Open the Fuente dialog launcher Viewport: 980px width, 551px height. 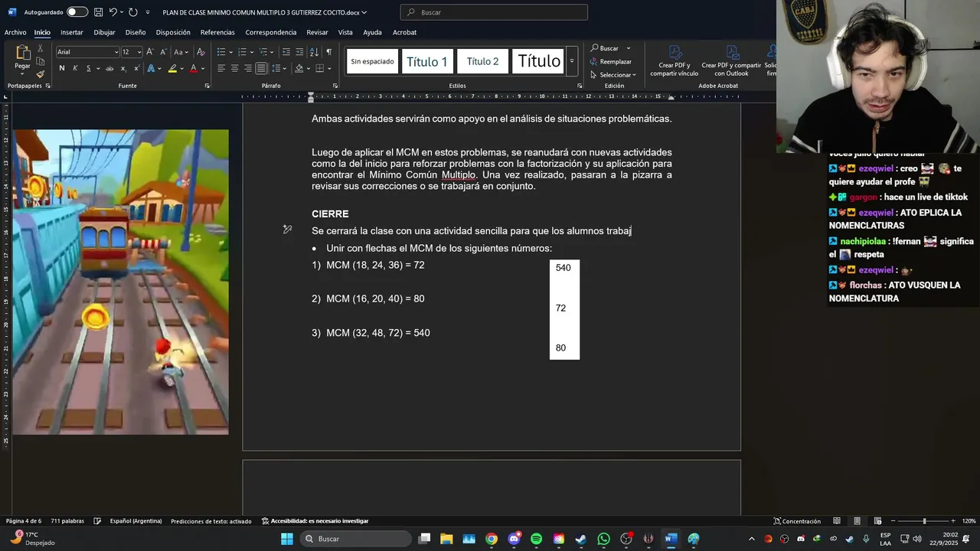tap(207, 86)
